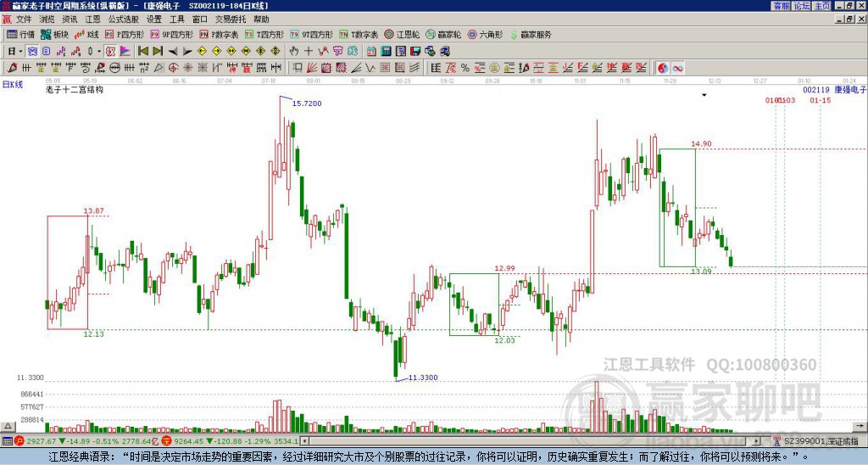Open the T四方形 tool
The image size is (868, 465).
click(x=264, y=34)
